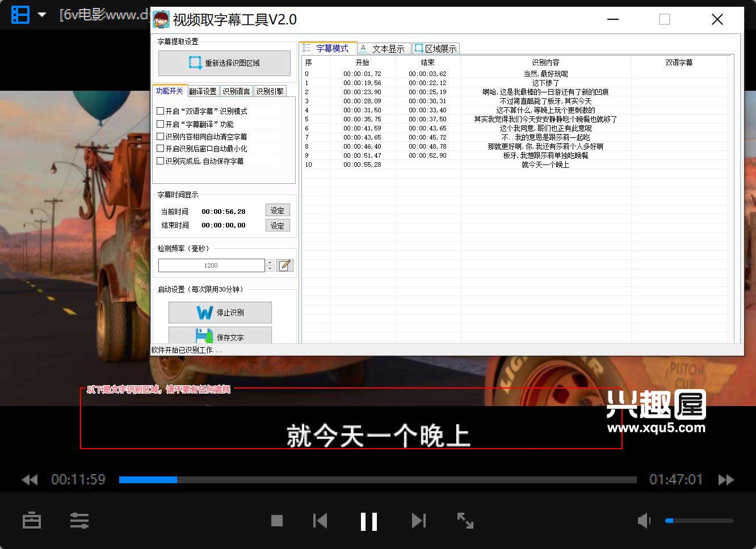Click the 结束 column header
This screenshot has width=756, height=549.
(428, 62)
